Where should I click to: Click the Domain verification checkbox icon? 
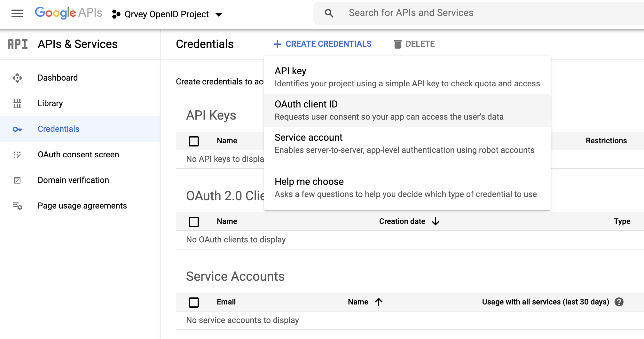click(17, 180)
